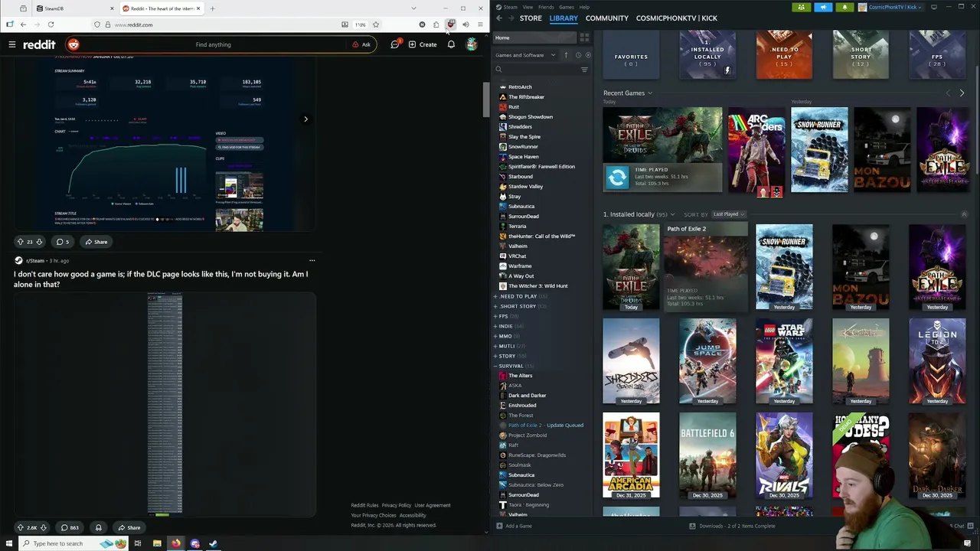980x551 pixels.
Task: Open Reddit Privacy Policy link
Action: (397, 505)
